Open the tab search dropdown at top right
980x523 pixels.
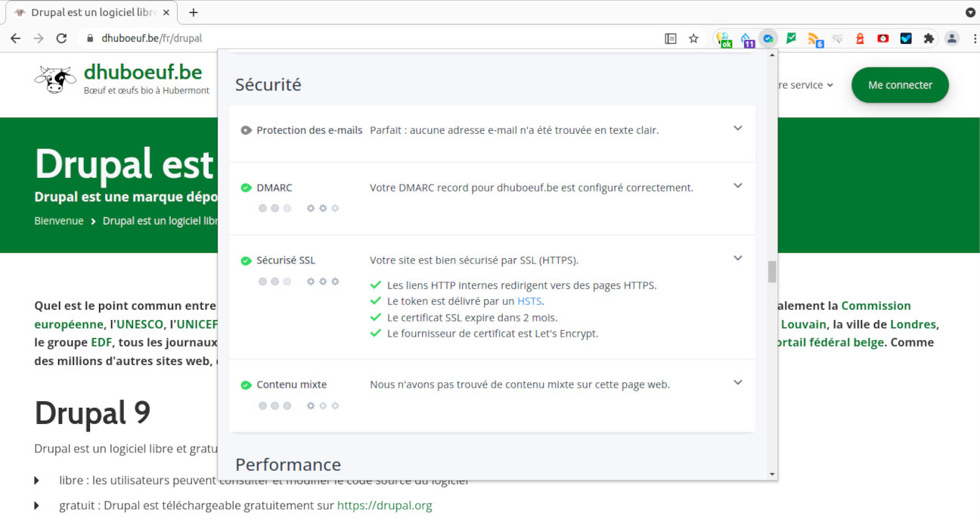point(970,13)
